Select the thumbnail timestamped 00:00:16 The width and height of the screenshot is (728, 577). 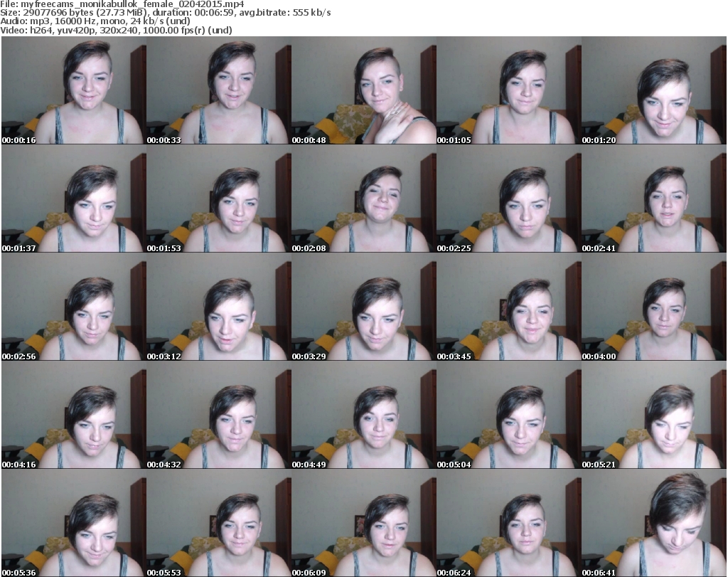(74, 90)
